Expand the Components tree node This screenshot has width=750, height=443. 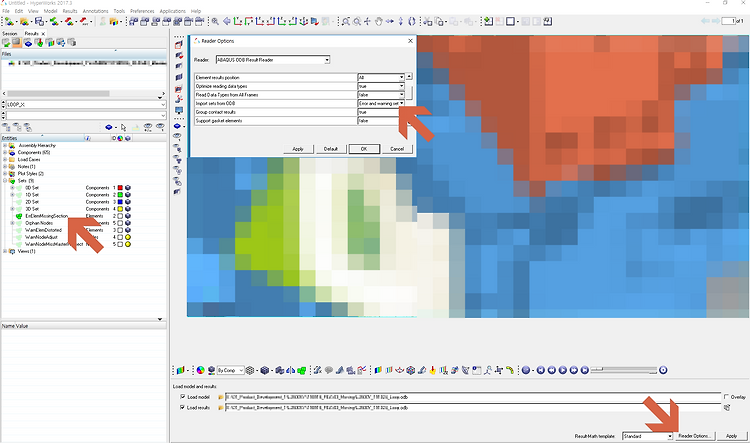click(5, 153)
